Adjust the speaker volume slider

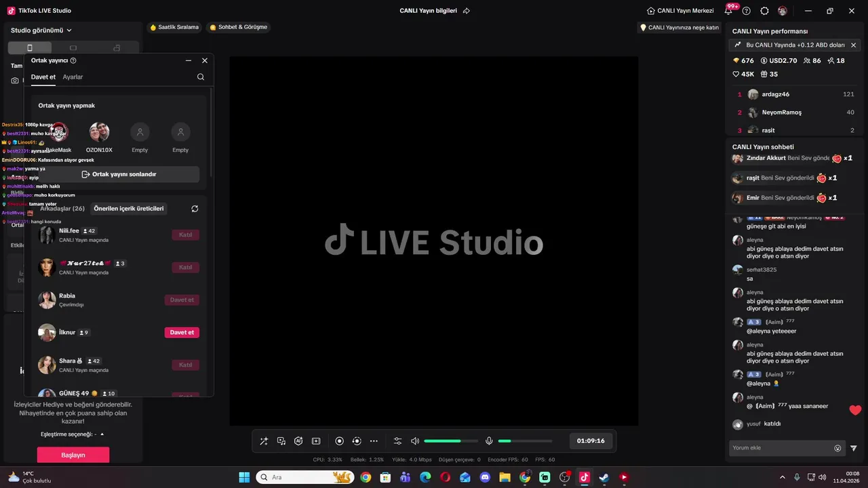[451, 441]
